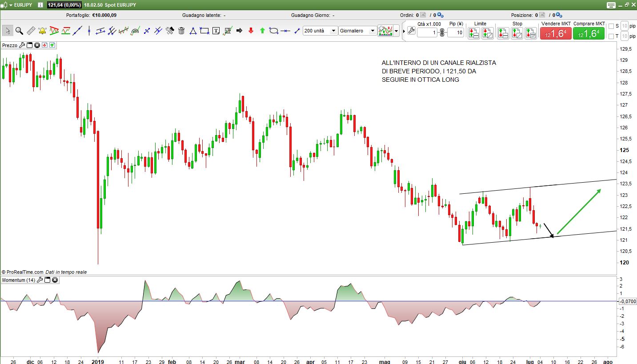The width and height of the screenshot is (637, 364).
Task: Expand the chart style dropdown arrow
Action: (x=397, y=31)
